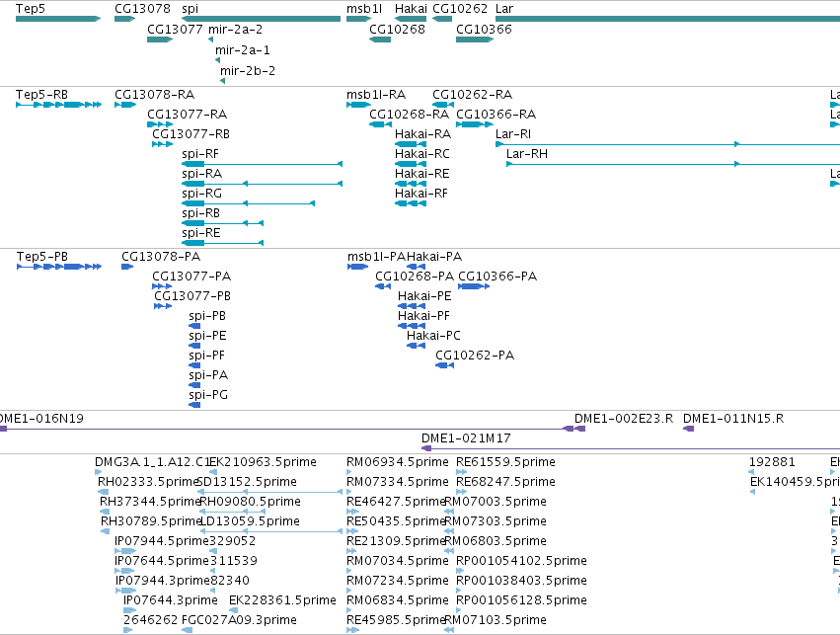Click the RM06934.5prime EST

pos(349,472)
